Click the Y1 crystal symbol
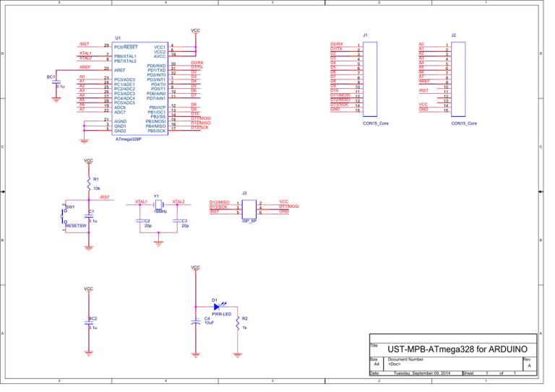555x392 pixels. coord(158,204)
